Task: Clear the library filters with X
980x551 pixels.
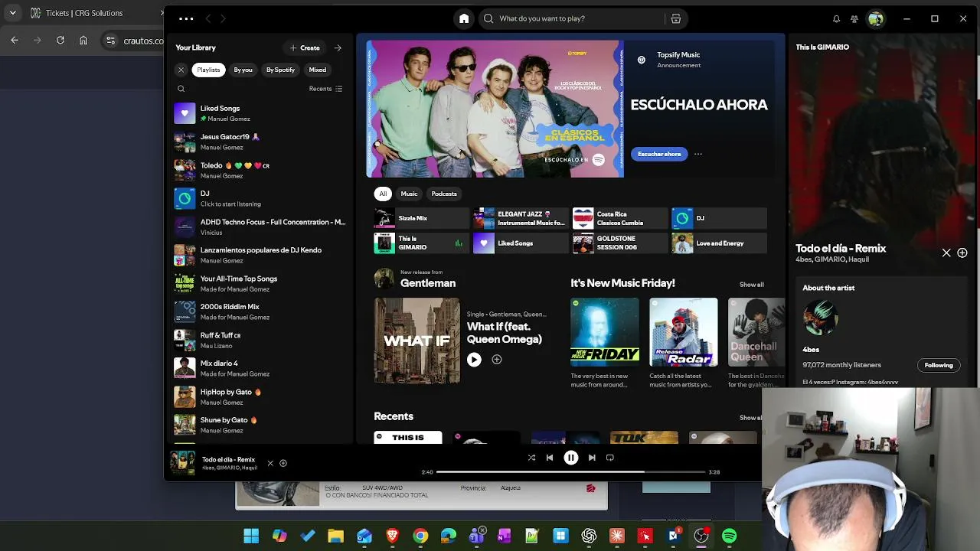Action: tap(181, 70)
